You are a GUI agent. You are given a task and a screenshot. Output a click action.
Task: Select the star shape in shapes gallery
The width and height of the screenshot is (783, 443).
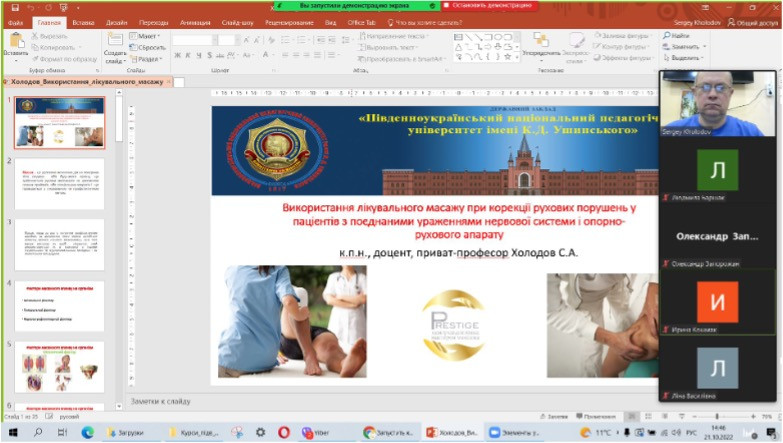tap(508, 56)
